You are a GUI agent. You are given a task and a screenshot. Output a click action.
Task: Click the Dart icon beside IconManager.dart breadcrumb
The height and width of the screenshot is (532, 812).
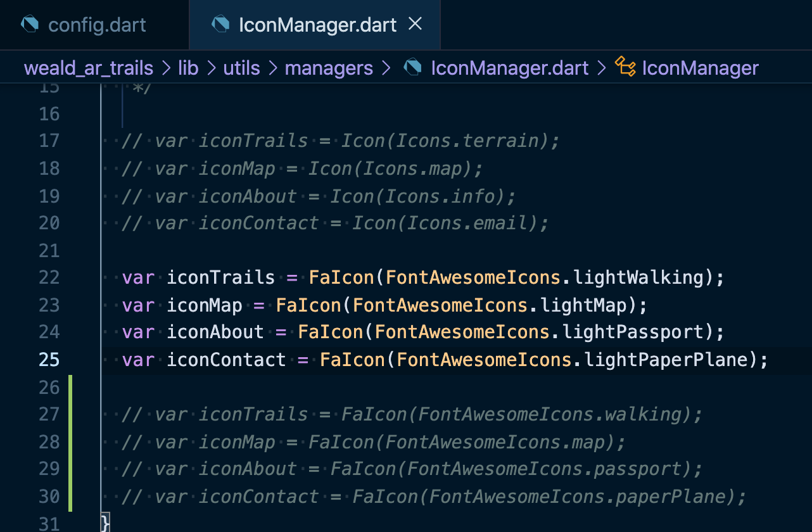[x=412, y=67]
